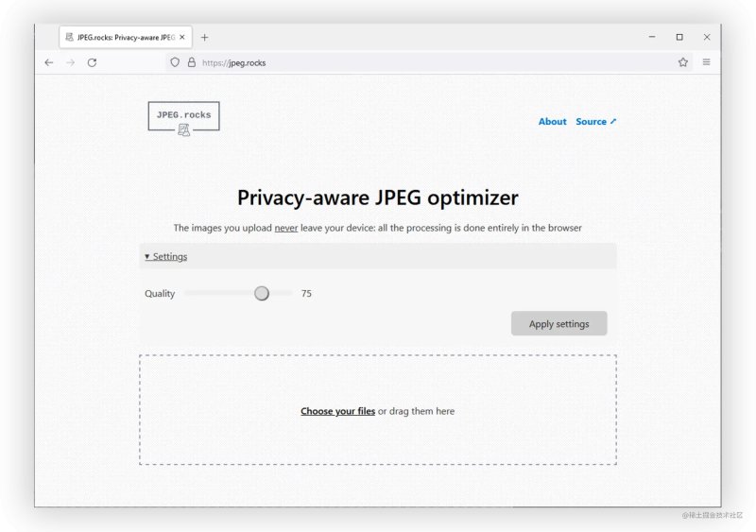Reload the page with the refresh icon

[x=92, y=62]
